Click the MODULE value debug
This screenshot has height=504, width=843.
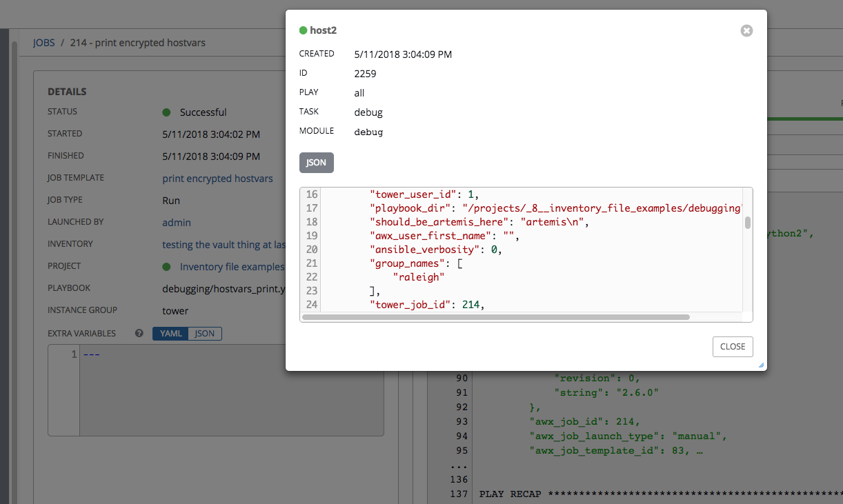(x=369, y=132)
